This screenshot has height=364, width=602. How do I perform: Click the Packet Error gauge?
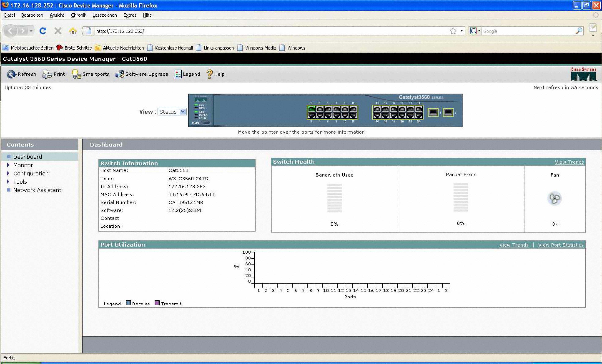tap(461, 198)
